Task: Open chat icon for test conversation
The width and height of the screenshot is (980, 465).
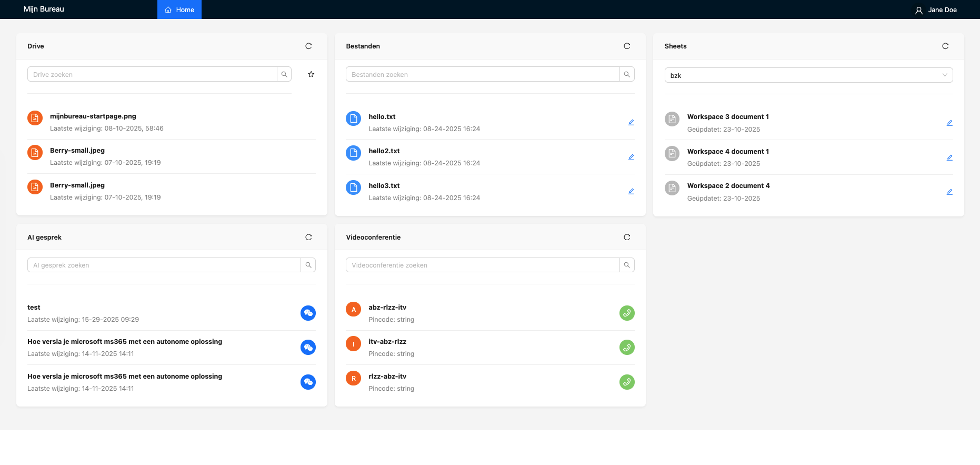Action: (308, 313)
